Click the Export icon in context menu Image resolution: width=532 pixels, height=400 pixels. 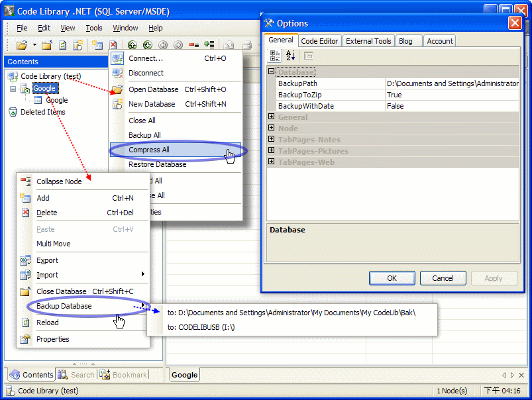pos(25,260)
